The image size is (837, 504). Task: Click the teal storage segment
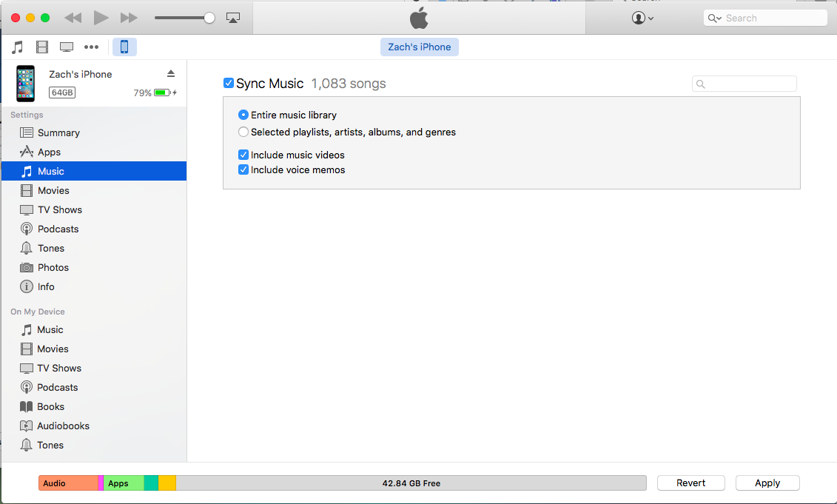[x=151, y=483]
